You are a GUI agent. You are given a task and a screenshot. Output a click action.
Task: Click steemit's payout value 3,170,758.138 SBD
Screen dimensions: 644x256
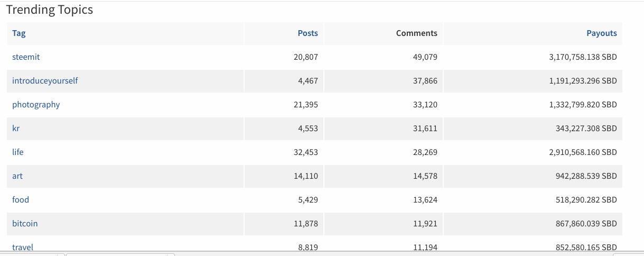(583, 57)
